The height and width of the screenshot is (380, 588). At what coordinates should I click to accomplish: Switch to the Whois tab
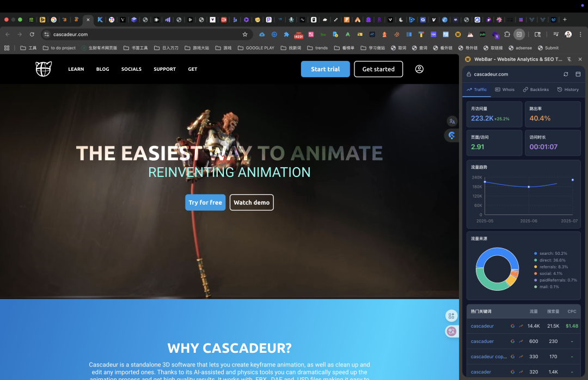point(505,90)
